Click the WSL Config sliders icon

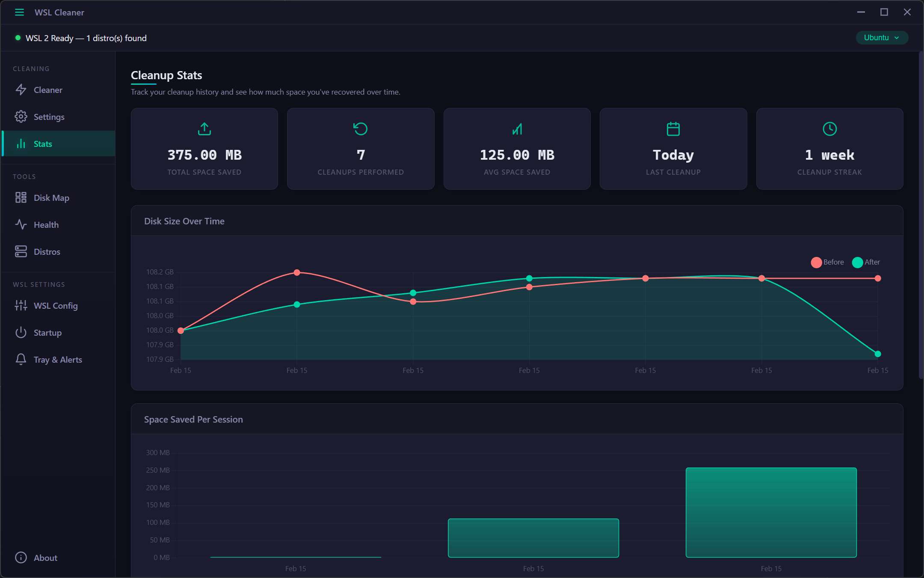(x=21, y=306)
